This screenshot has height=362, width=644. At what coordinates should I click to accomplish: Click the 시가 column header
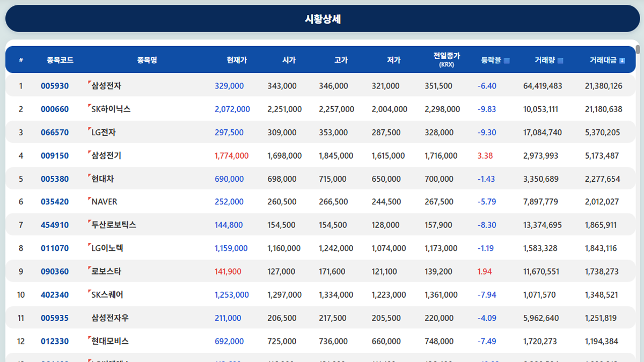coord(289,60)
